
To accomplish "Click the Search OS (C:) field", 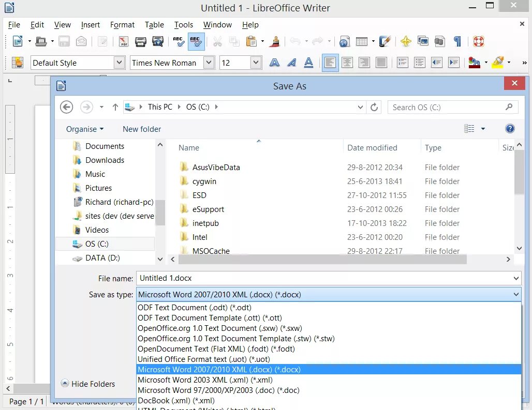I will click(453, 107).
